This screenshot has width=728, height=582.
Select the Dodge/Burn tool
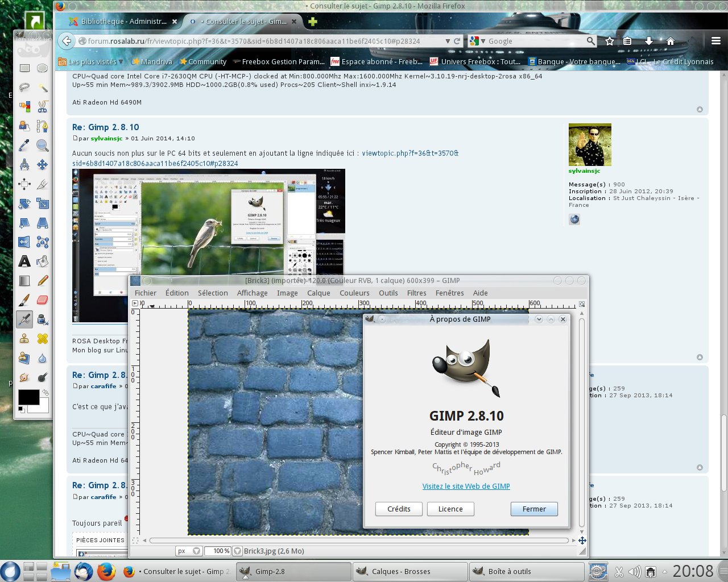tap(43, 377)
